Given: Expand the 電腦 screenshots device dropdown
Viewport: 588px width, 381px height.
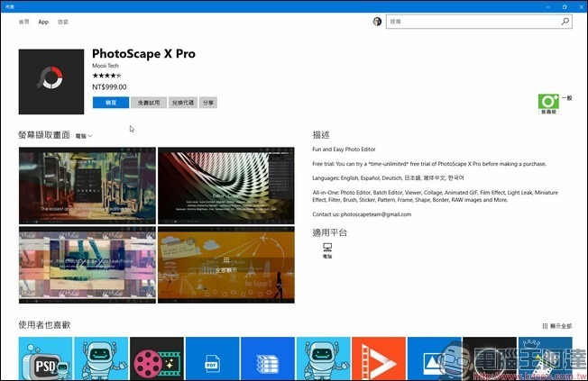Looking at the screenshot, I should 84,136.
